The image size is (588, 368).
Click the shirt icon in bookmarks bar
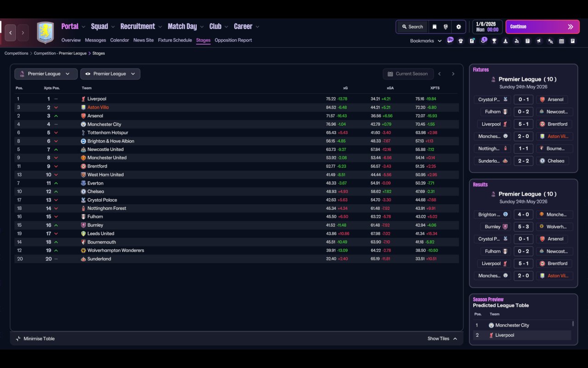(461, 41)
